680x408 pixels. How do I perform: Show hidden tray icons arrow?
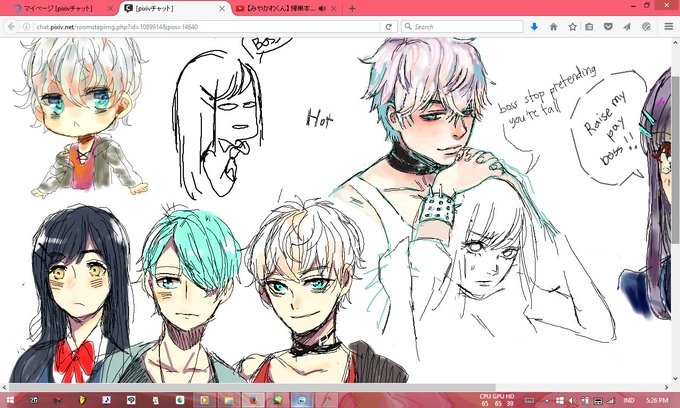coord(547,400)
